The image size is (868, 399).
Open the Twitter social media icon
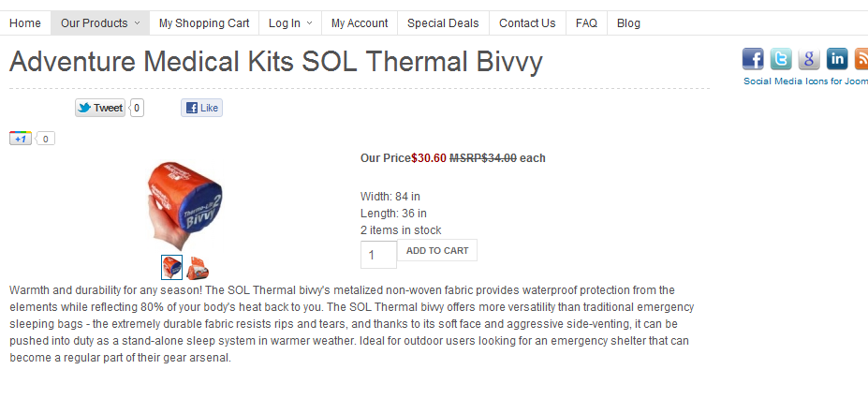click(781, 59)
